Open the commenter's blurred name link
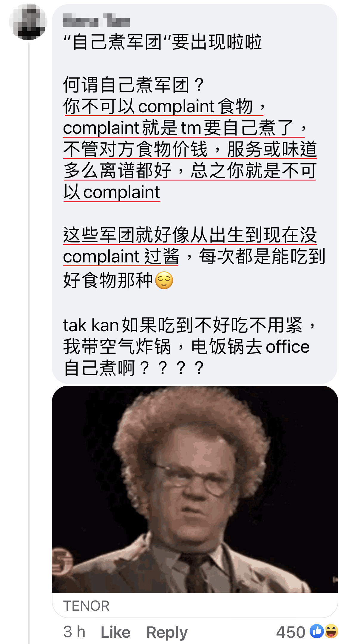The height and width of the screenshot is (644, 349). pyautogui.click(x=96, y=21)
